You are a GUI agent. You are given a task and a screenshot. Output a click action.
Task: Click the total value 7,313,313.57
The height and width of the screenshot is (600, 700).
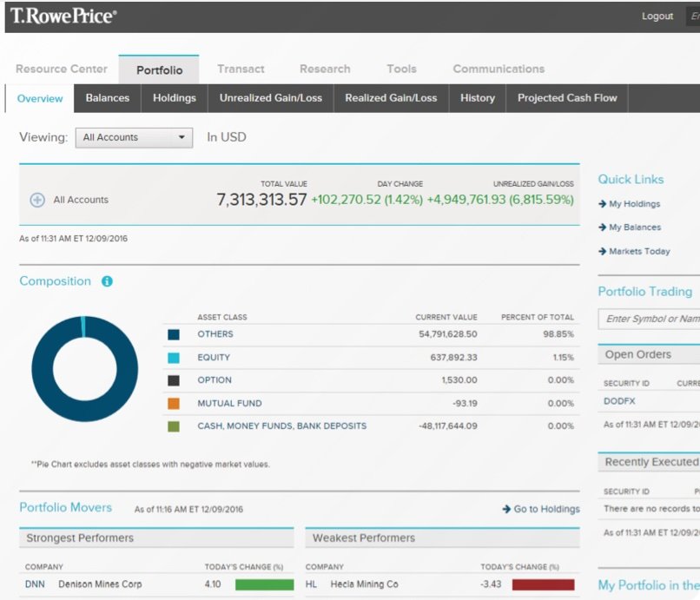[261, 200]
